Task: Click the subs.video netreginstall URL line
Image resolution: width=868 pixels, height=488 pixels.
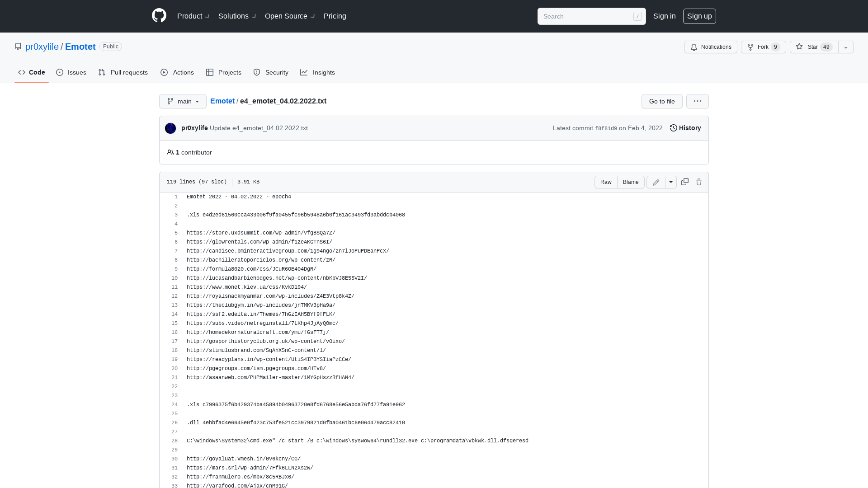Action: 263,324
